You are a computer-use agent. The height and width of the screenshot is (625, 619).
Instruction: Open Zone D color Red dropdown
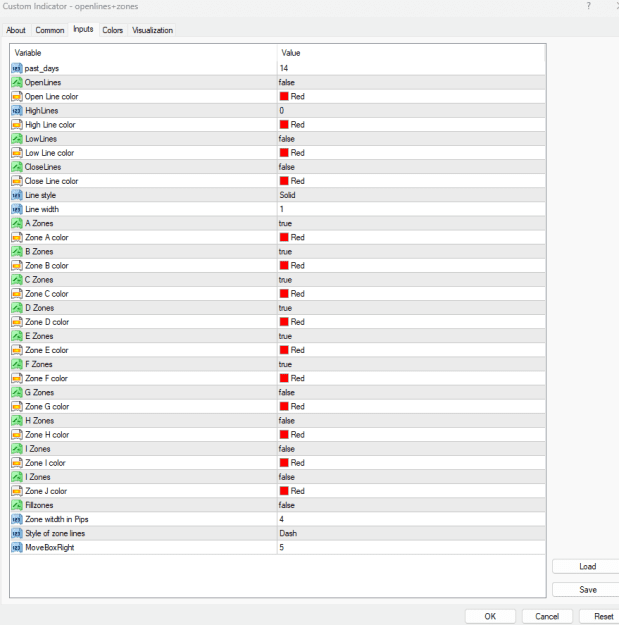click(411, 322)
